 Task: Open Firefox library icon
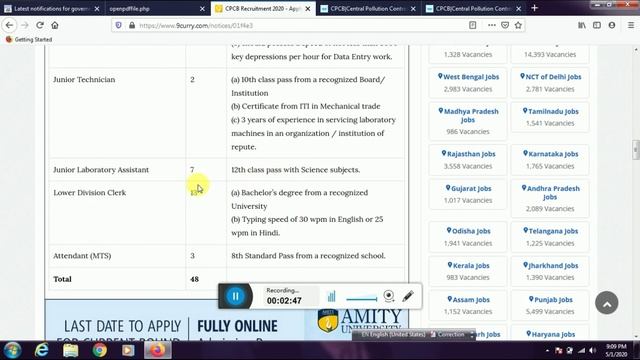pyautogui.click(x=582, y=25)
